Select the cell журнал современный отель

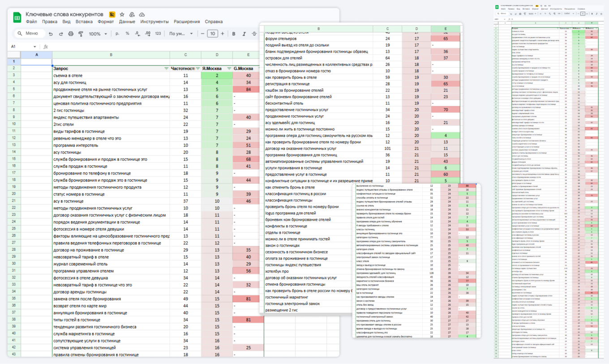click(x=111, y=264)
